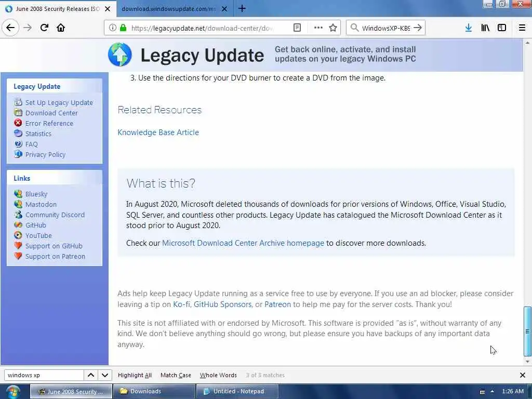Click the Support on Patreon heart icon
Screen dimensions: 532x399
coord(18,256)
